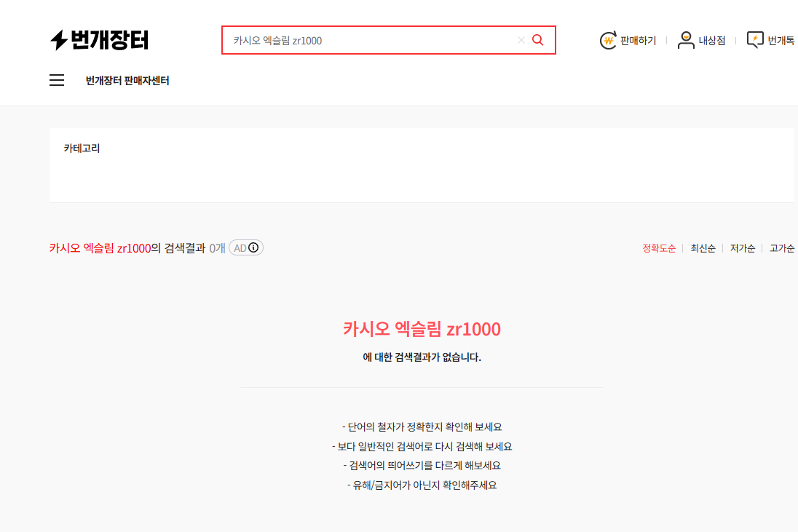Click tip '단어의 철자가 정확한지 확인해 보세요'
This screenshot has height=532, width=798.
(422, 426)
